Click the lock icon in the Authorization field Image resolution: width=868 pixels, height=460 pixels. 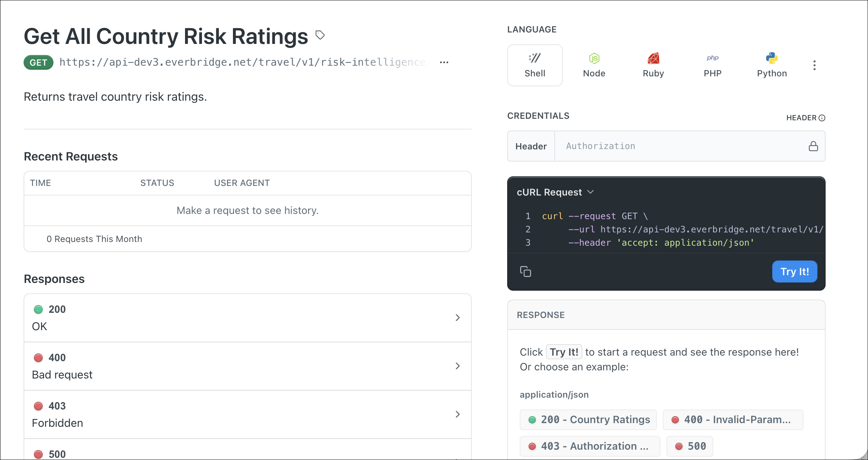point(813,146)
